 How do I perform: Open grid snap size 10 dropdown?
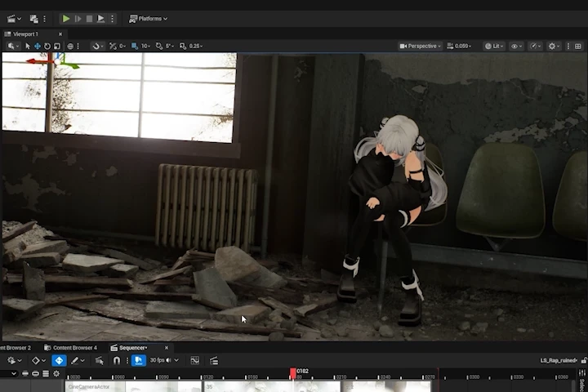(x=146, y=46)
